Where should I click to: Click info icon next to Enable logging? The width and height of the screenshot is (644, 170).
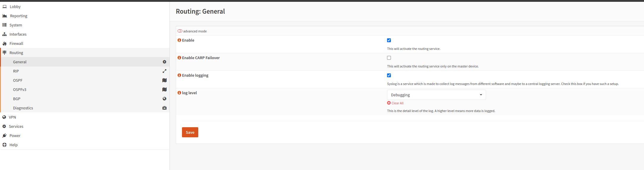pos(179,75)
